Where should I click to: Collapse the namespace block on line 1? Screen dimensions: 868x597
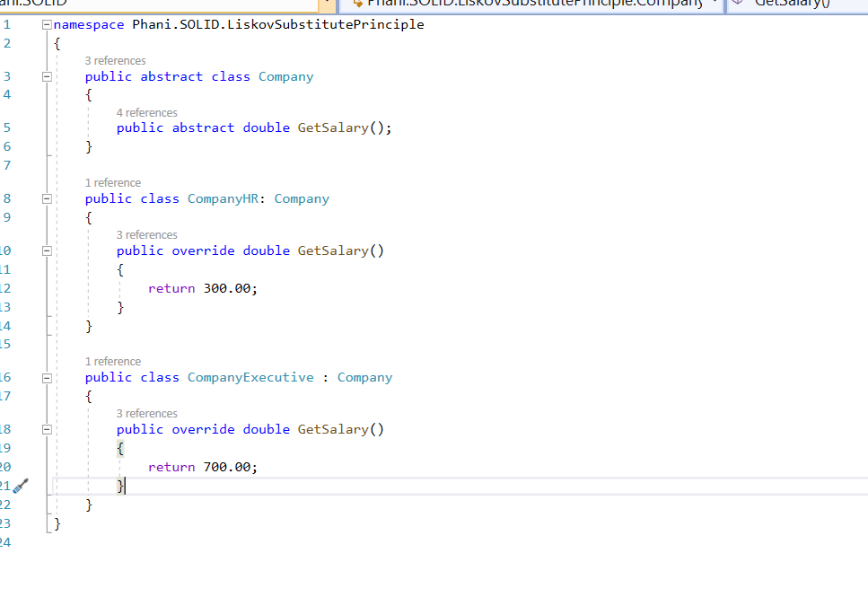tap(47, 24)
